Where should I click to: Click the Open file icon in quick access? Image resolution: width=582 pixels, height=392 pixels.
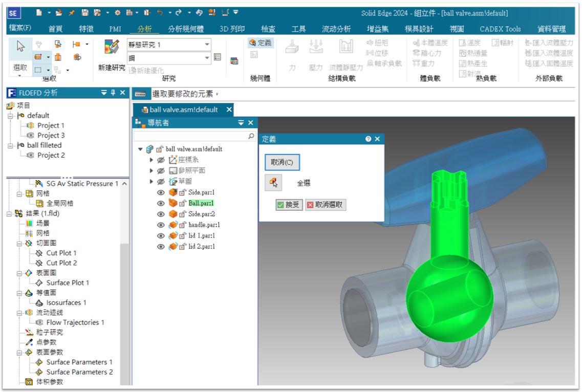(x=59, y=13)
